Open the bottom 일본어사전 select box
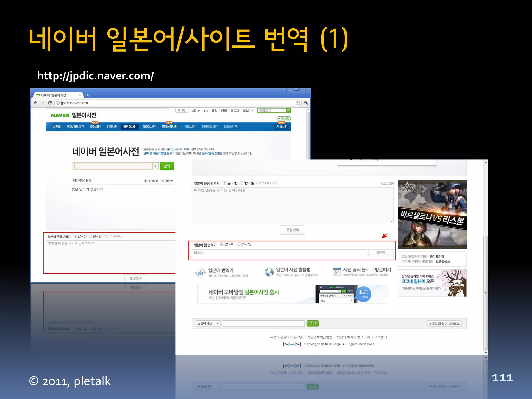 tap(208, 323)
